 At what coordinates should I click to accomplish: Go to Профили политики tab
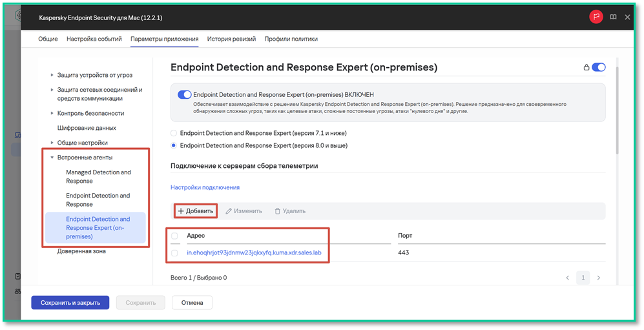291,39
